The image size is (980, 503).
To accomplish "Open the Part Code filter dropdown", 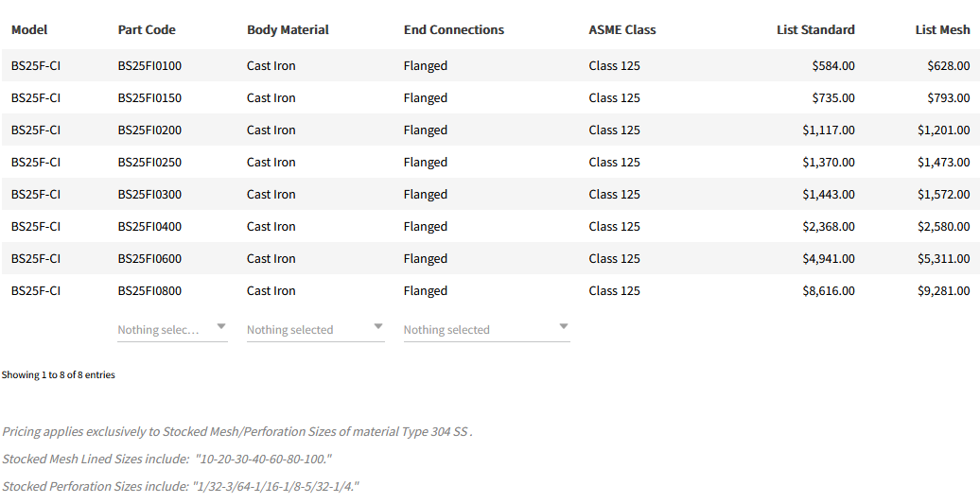I will [172, 329].
